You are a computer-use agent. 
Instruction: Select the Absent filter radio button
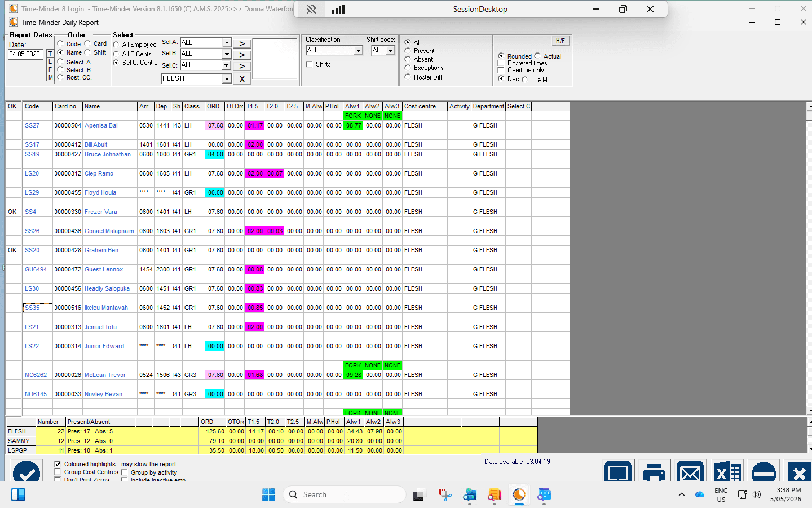[x=408, y=59]
